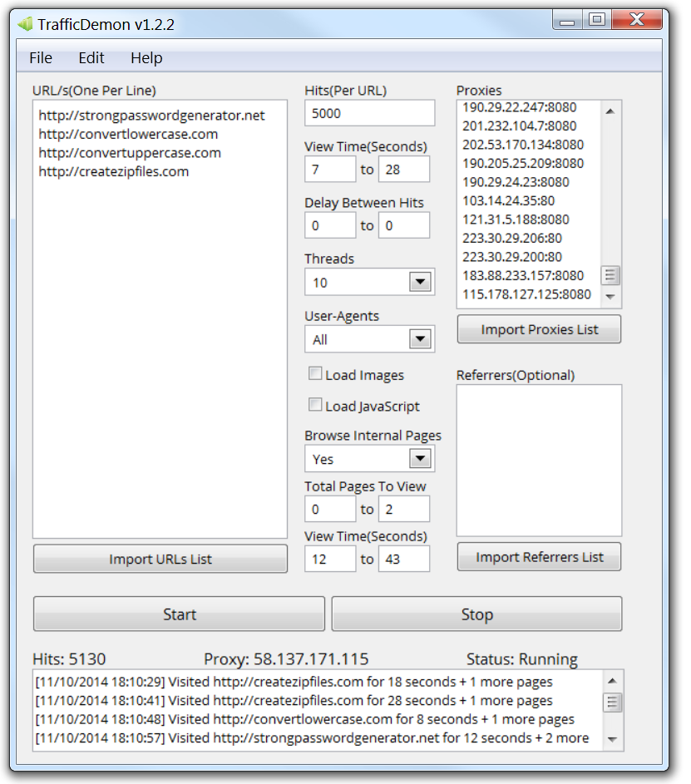Open the File menu

click(41, 58)
